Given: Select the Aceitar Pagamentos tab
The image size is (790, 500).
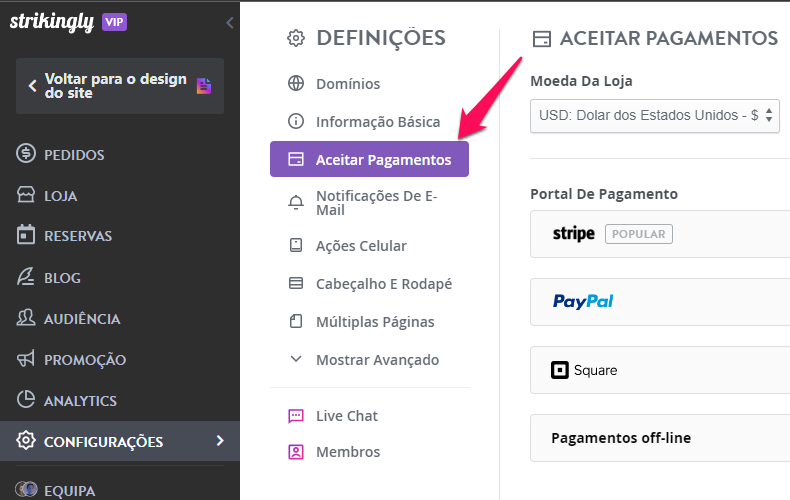Looking at the screenshot, I should [369, 159].
